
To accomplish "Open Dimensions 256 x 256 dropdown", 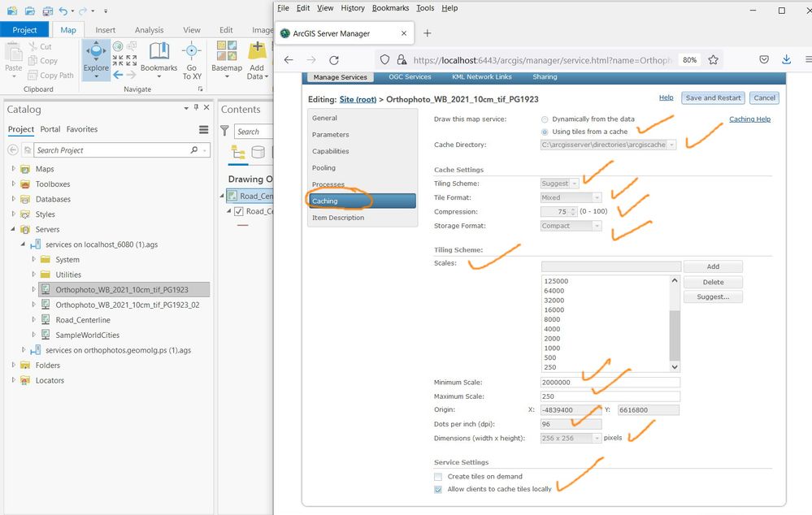I will [597, 439].
